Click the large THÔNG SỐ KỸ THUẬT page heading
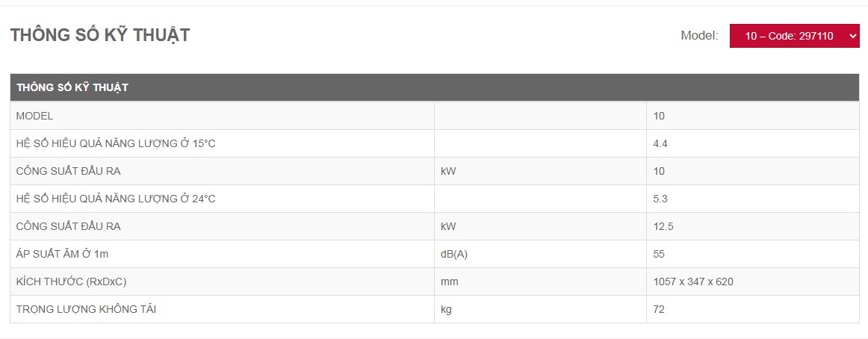868x339 pixels. click(x=100, y=35)
